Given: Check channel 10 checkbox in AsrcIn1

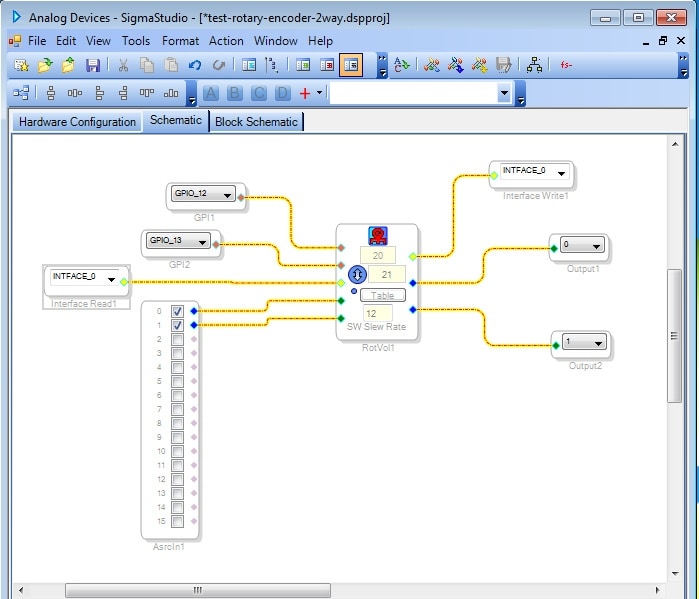Looking at the screenshot, I should [x=177, y=451].
